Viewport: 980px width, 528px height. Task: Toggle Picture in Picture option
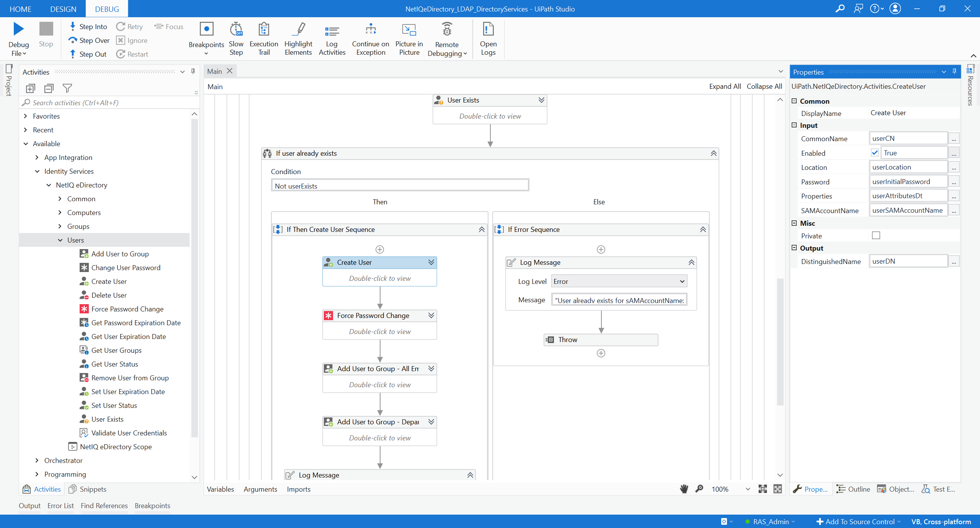pyautogui.click(x=409, y=38)
